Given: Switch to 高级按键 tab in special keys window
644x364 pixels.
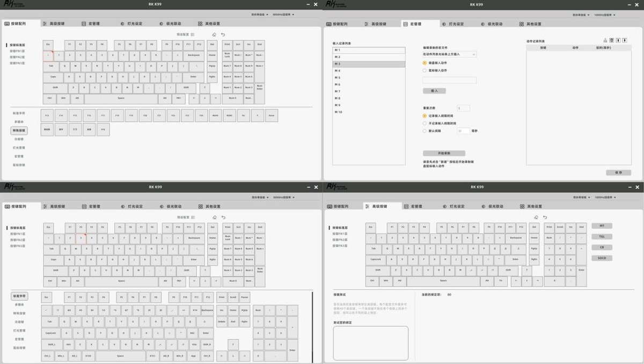Looking at the screenshot, I should [x=54, y=24].
